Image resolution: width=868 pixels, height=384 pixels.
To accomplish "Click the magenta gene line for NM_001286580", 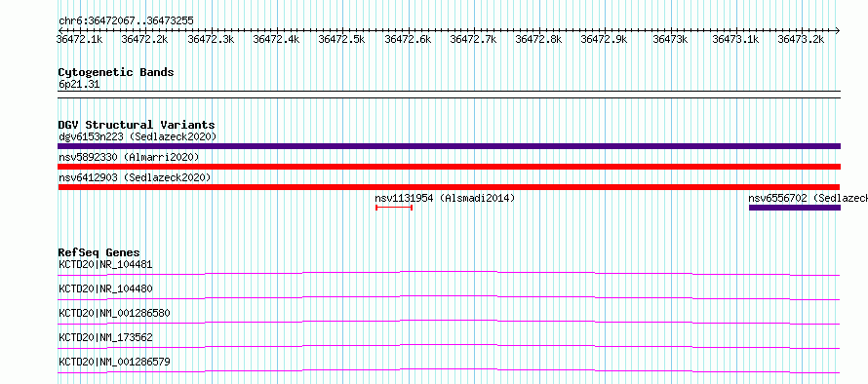I will [x=449, y=320].
